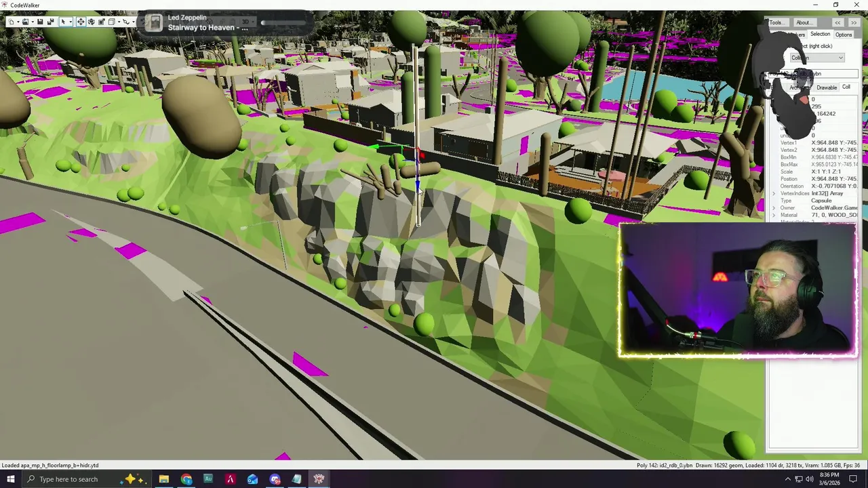The height and width of the screenshot is (488, 868).
Task: Open the Tools... button menu
Action: click(779, 22)
